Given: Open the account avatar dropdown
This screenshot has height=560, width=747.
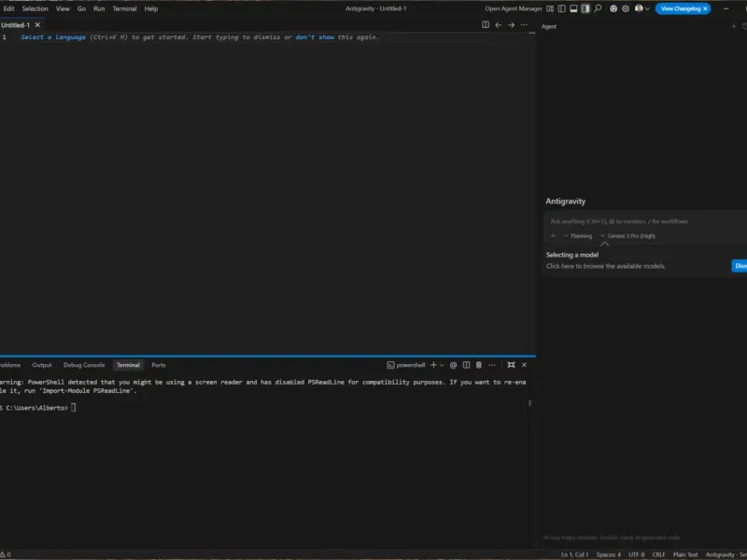Looking at the screenshot, I should click(642, 8).
